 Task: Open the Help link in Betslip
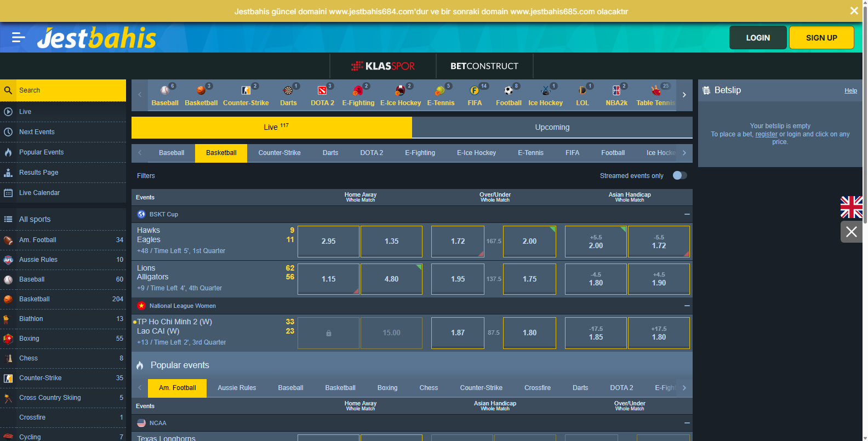pos(850,90)
